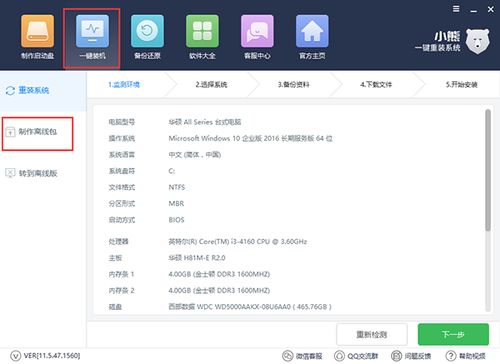Click the green 下一步 next button
Viewport: 500px width, 364px height.
(453, 334)
